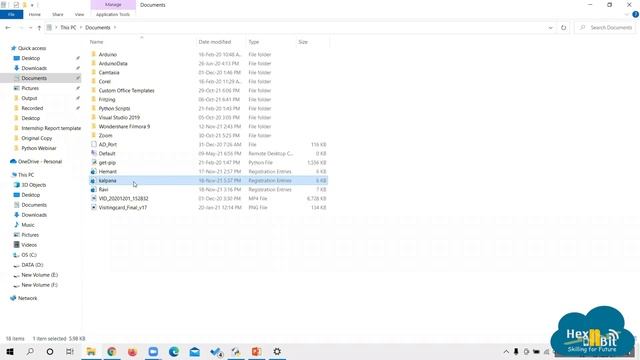Click This PC in the address breadcrumb

coord(68,27)
